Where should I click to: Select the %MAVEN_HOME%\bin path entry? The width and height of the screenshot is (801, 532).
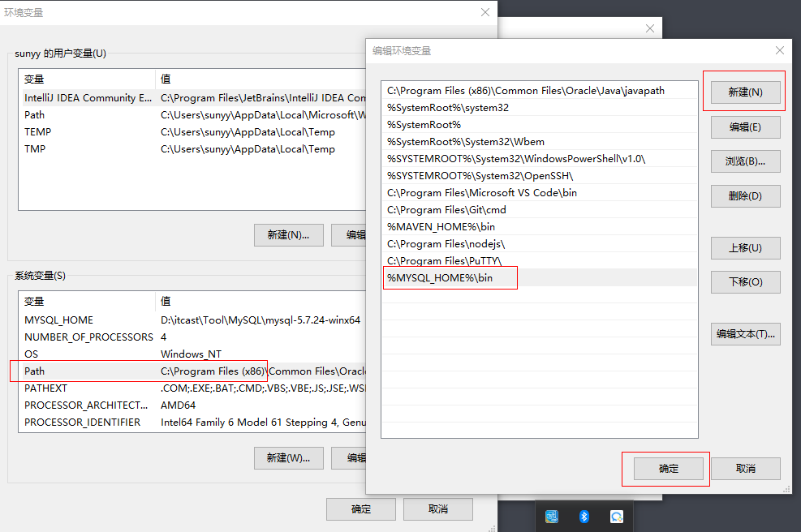(441, 227)
